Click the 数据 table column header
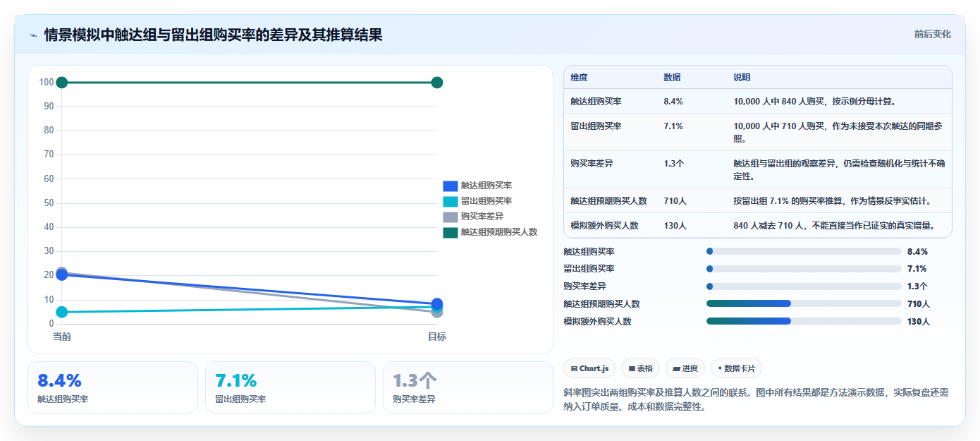 672,77
